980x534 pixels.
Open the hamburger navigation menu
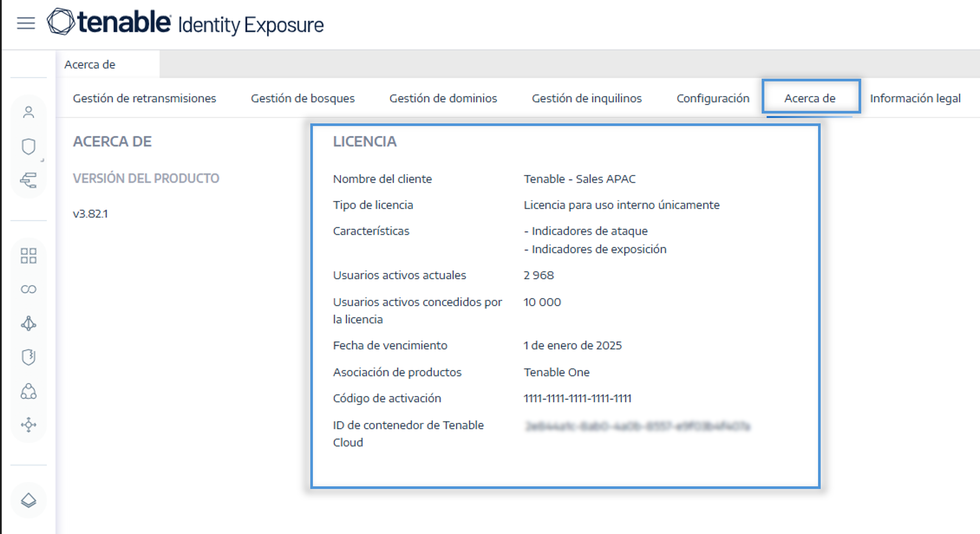tap(26, 23)
